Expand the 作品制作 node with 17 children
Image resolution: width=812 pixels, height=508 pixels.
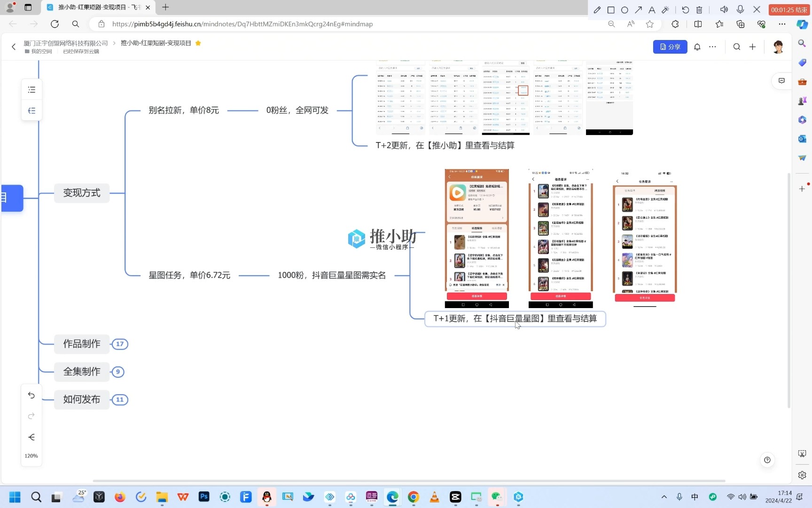coord(120,344)
